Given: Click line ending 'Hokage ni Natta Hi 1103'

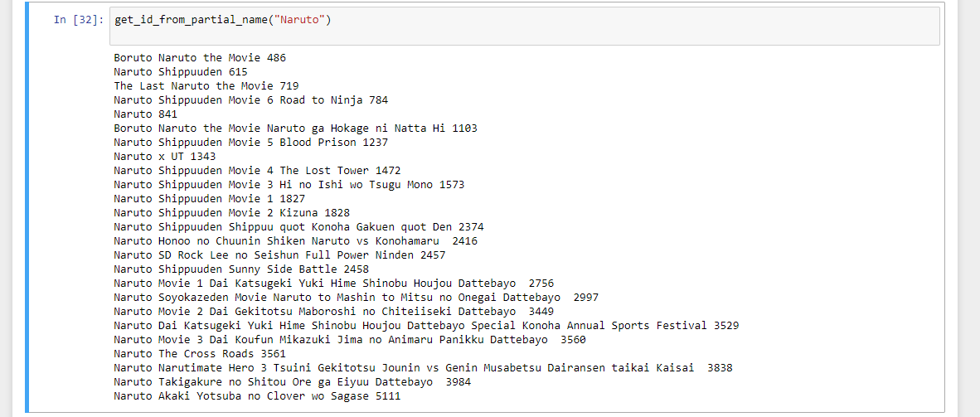Looking at the screenshot, I should 296,128.
